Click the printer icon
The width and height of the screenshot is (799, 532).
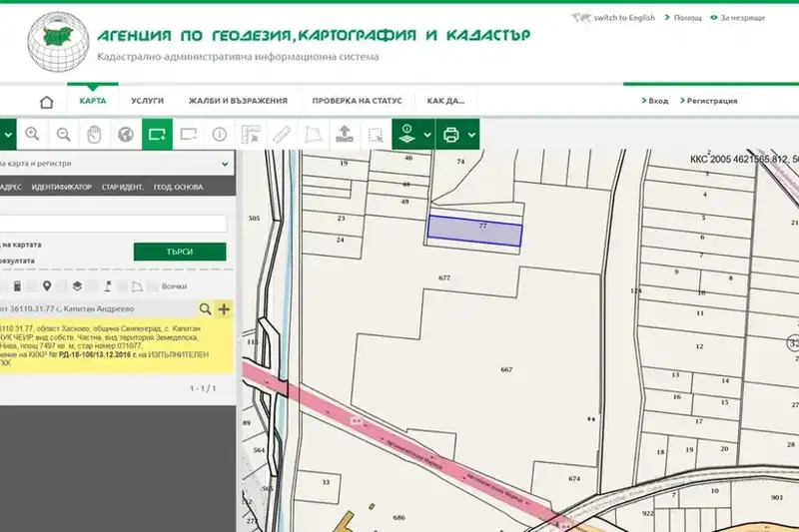pos(451,135)
